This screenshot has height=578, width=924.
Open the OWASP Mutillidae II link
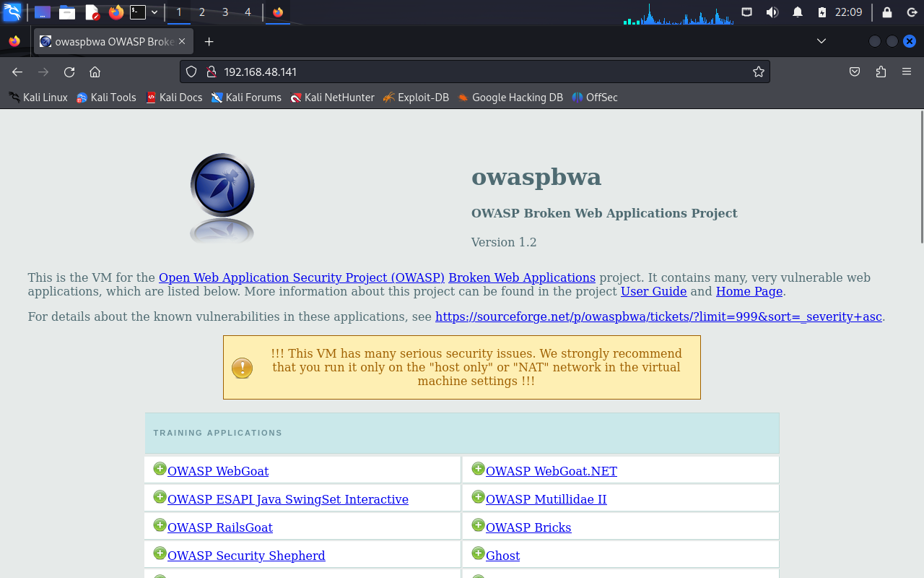546,499
